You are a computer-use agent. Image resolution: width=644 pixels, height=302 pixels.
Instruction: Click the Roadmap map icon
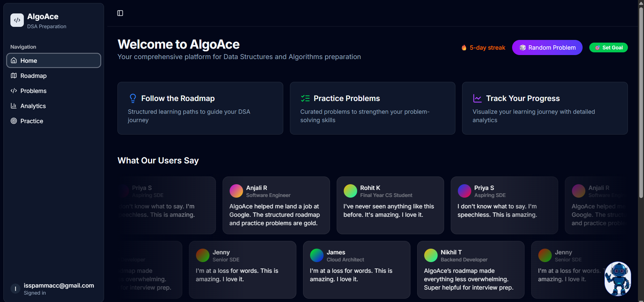(x=14, y=75)
